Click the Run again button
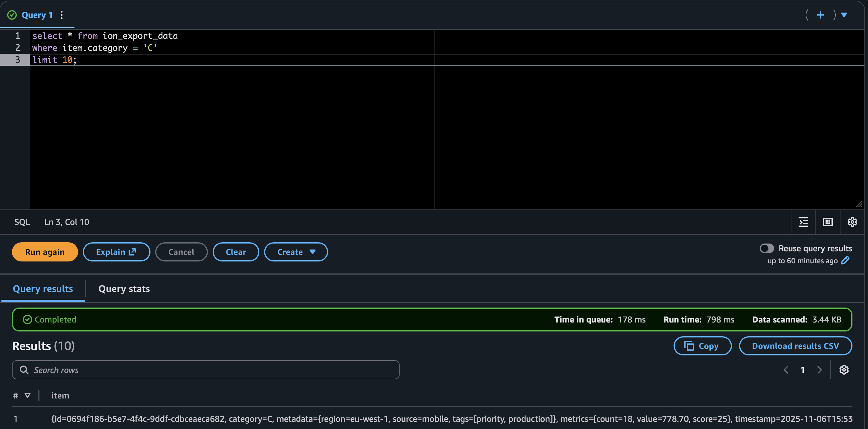Image resolution: width=868 pixels, height=429 pixels. coord(45,252)
